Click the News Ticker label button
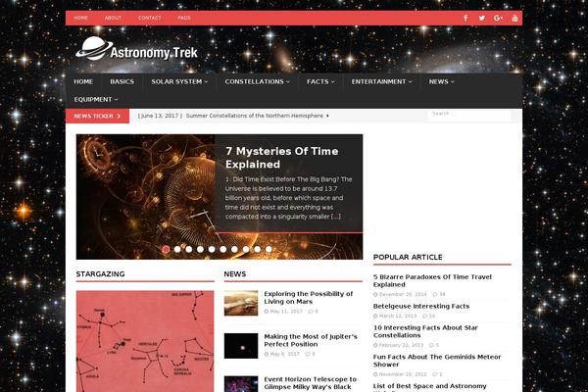Image resolution: width=588 pixels, height=392 pixels. coord(97,116)
